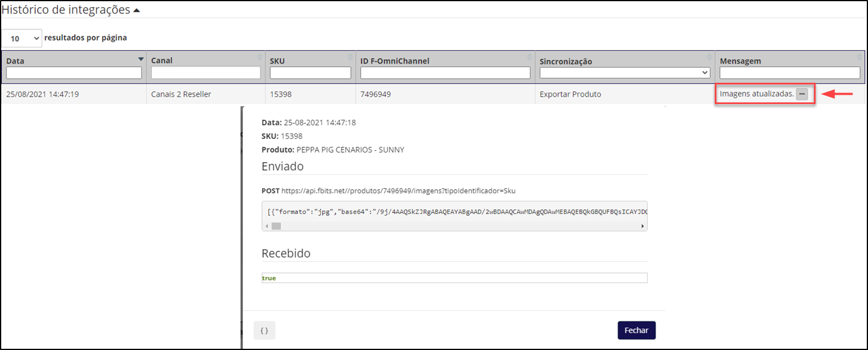This screenshot has width=868, height=350.
Task: Open results per page dropdown
Action: 21,38
